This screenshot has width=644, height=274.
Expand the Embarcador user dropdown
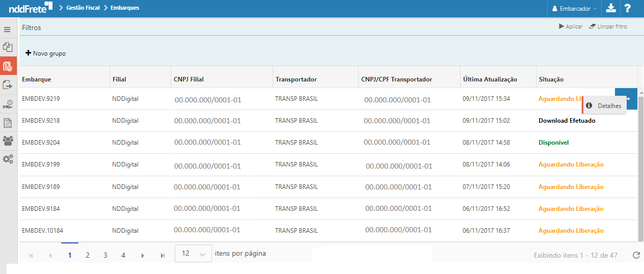[574, 9]
